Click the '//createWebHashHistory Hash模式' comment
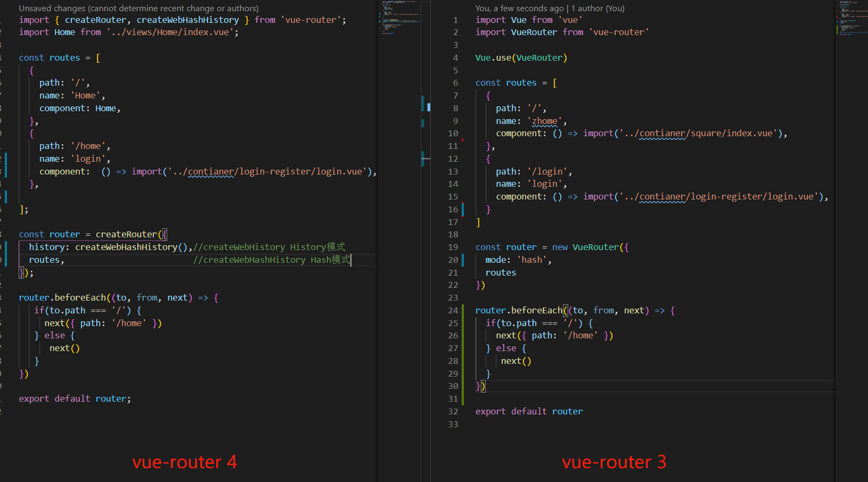Screen dimensions: 868x482 click(x=272, y=260)
